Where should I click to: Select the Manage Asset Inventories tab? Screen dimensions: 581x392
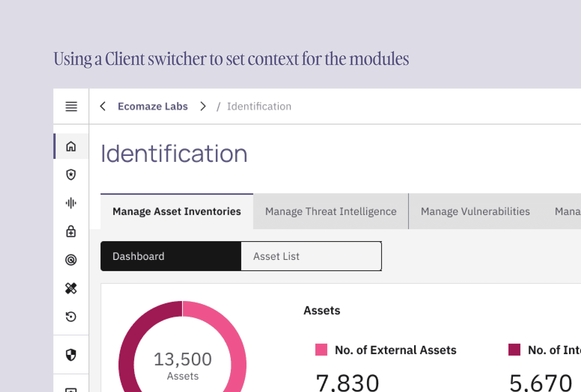click(x=177, y=211)
